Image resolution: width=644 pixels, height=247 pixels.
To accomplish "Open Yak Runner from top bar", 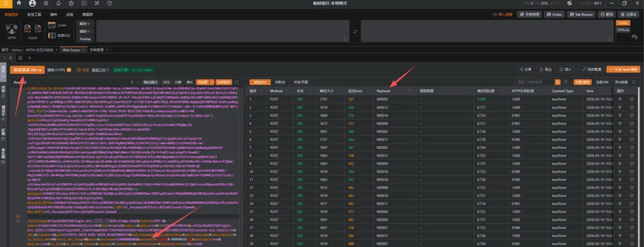I will [x=581, y=14].
